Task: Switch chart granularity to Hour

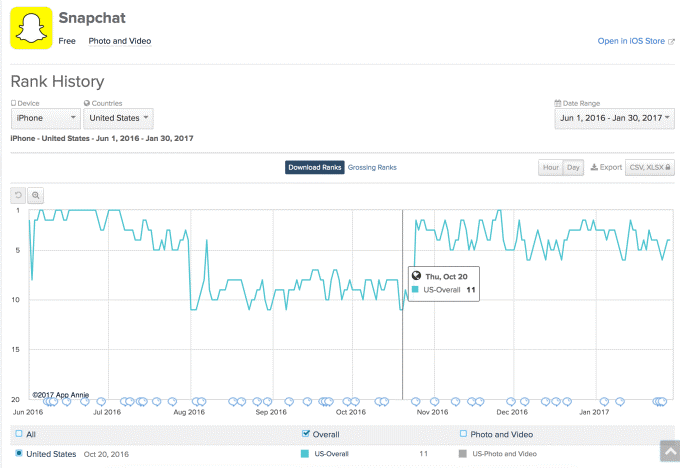Action: click(550, 168)
